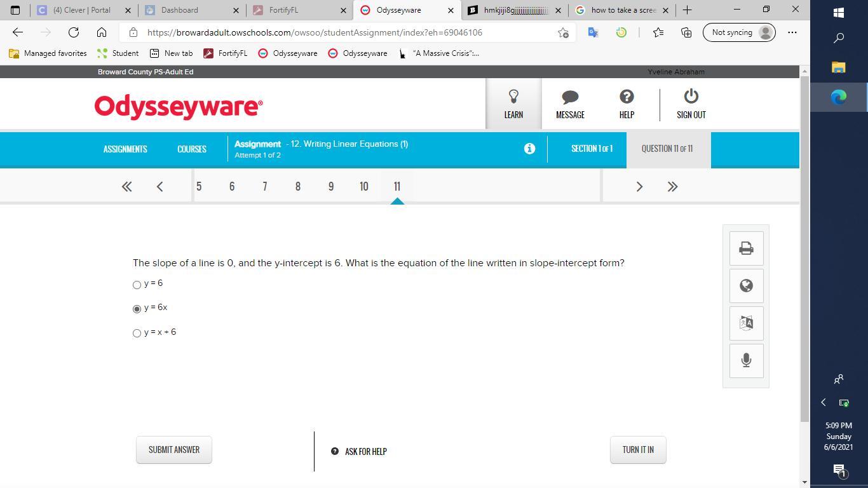Open the Windows Start menu

(839, 13)
